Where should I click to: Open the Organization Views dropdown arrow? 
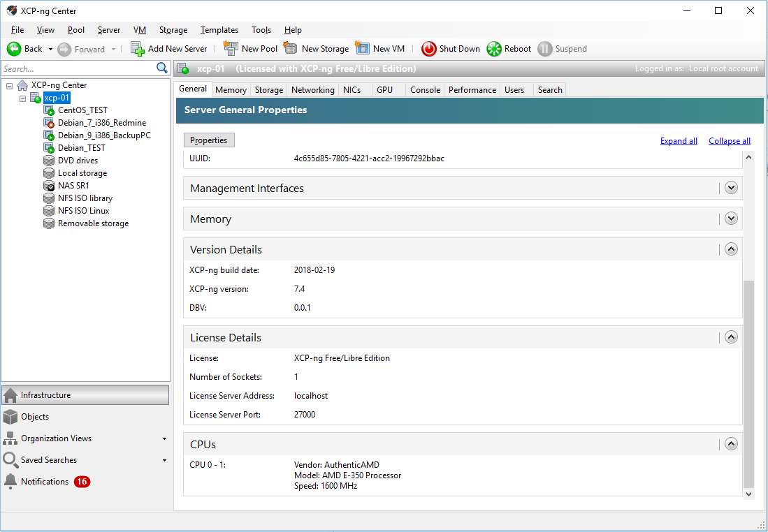coord(165,438)
